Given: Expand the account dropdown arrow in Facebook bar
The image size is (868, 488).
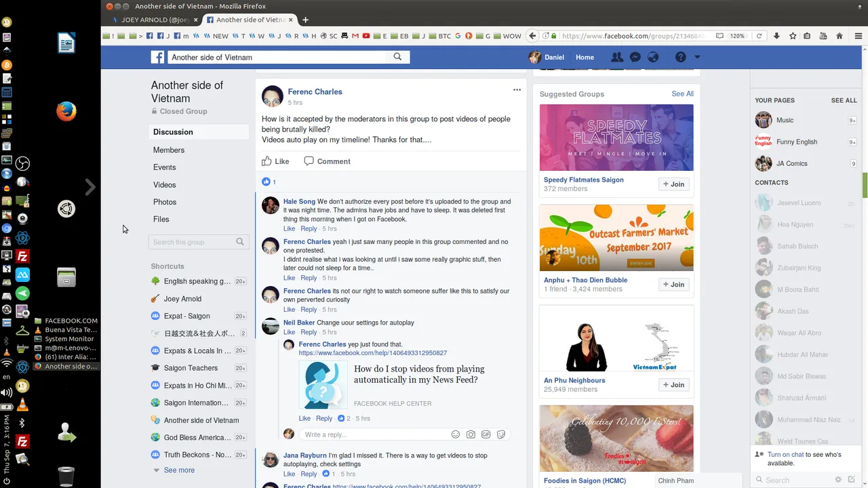Looking at the screenshot, I should 697,58.
